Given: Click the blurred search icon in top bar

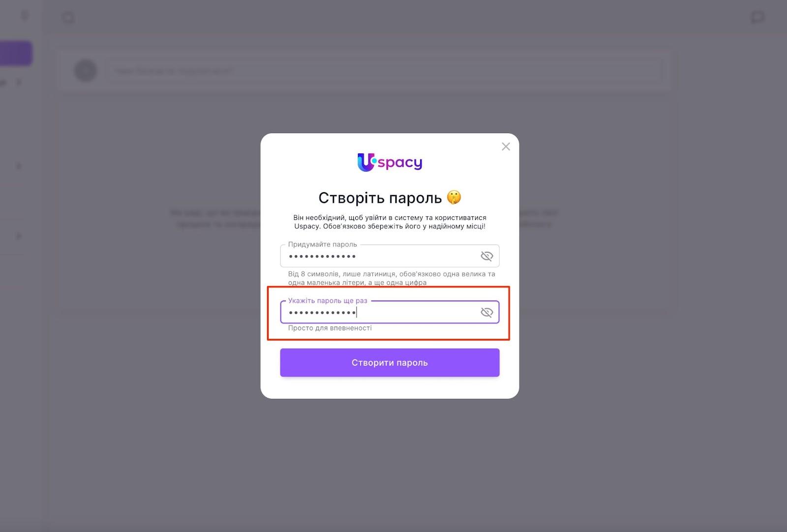Looking at the screenshot, I should pyautogui.click(x=68, y=18).
